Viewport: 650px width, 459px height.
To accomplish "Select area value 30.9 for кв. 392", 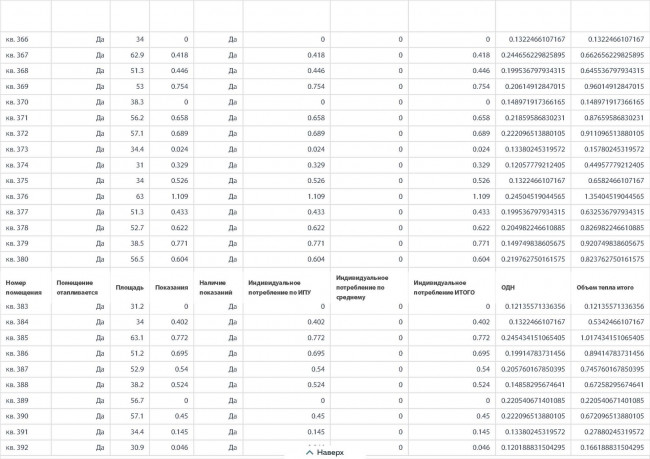I will click(137, 448).
